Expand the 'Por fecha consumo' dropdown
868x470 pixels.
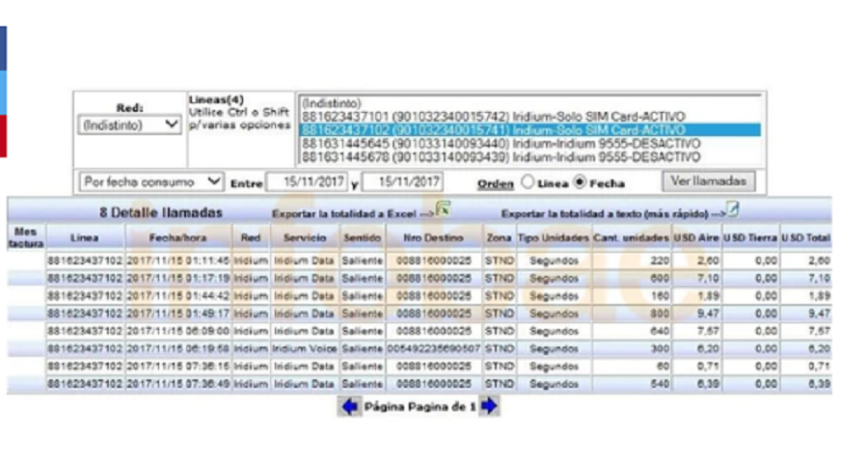(x=151, y=181)
